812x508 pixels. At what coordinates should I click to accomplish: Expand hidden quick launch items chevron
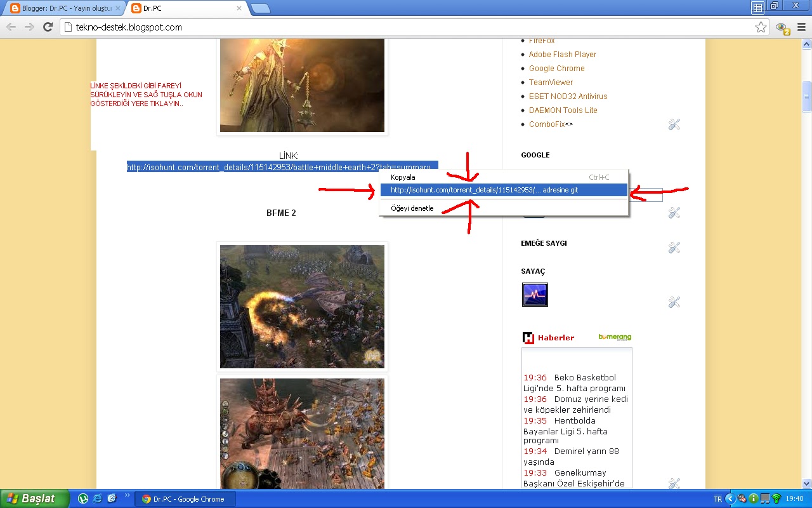click(127, 495)
